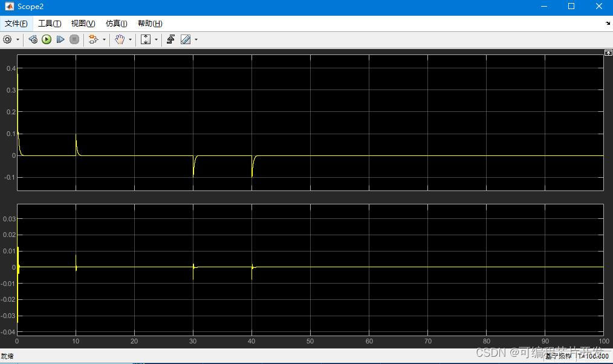Click the x-axis tick label 50
The image size is (613, 364).
point(310,341)
